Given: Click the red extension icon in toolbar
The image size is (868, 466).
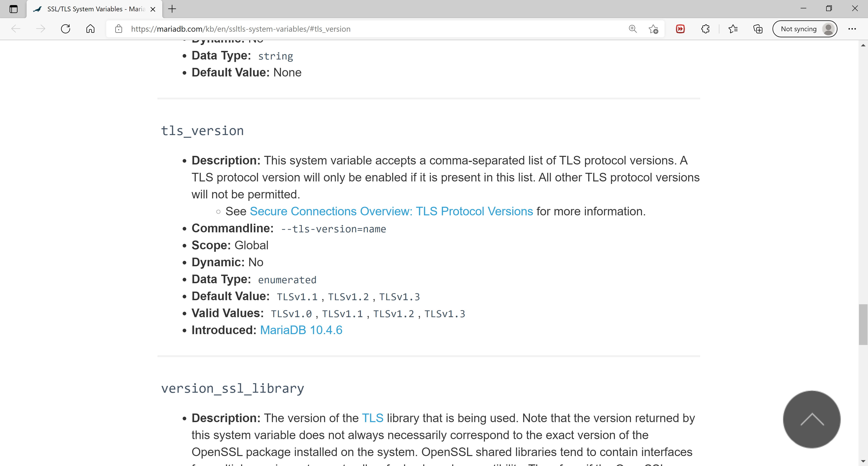Looking at the screenshot, I should pyautogui.click(x=680, y=29).
